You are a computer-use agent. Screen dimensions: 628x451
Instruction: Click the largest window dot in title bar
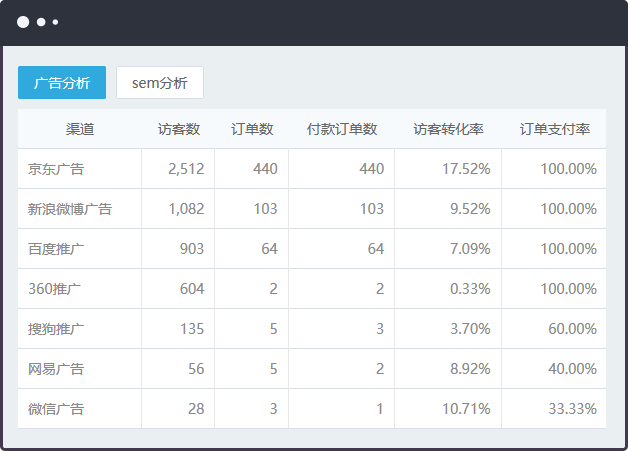click(23, 22)
